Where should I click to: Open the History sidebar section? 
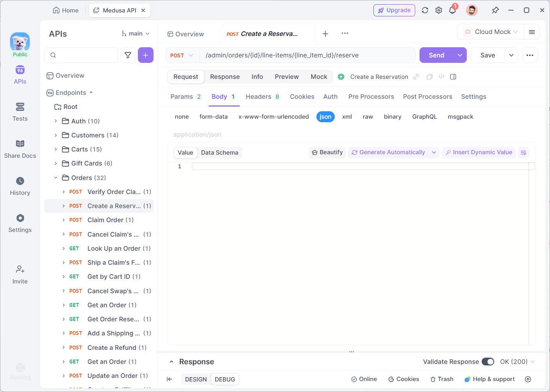[x=20, y=186]
